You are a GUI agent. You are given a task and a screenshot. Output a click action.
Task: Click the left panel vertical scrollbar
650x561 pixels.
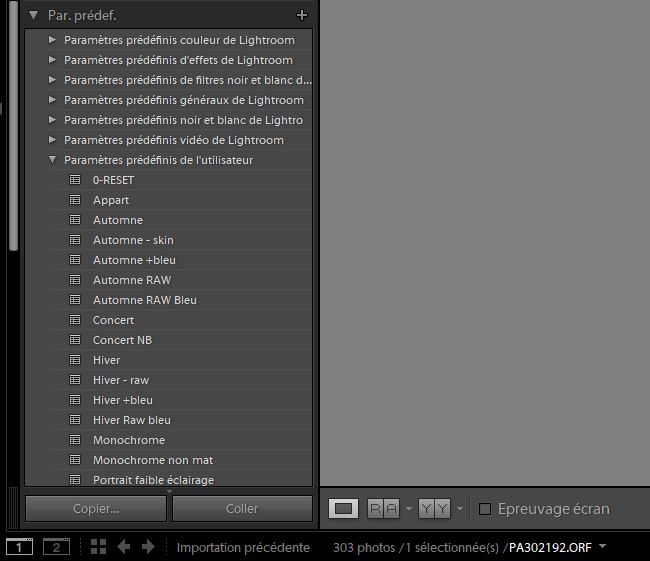(14, 124)
